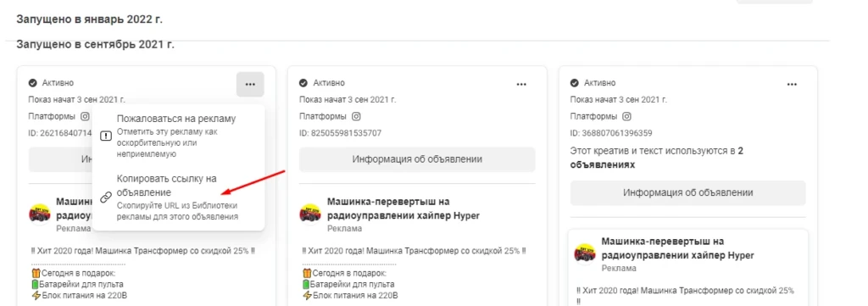Click active status checkmark on ad 368807061396359

pyautogui.click(x=575, y=83)
